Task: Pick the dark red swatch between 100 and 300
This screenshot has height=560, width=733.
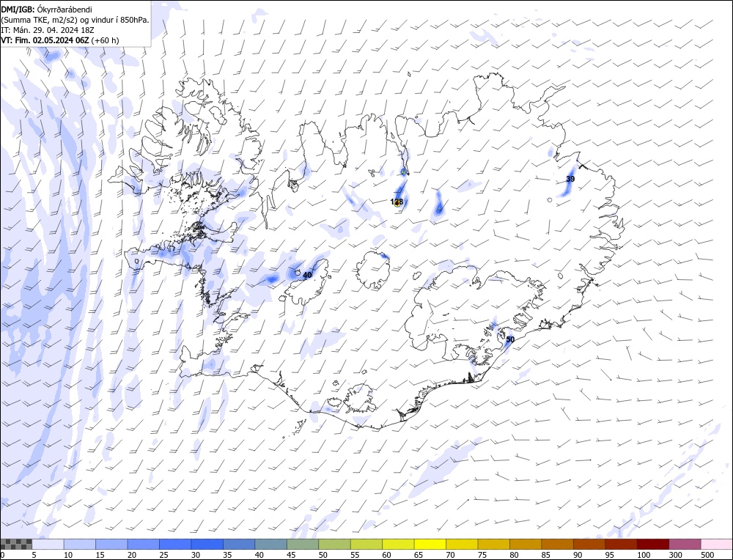Action: pyautogui.click(x=652, y=544)
